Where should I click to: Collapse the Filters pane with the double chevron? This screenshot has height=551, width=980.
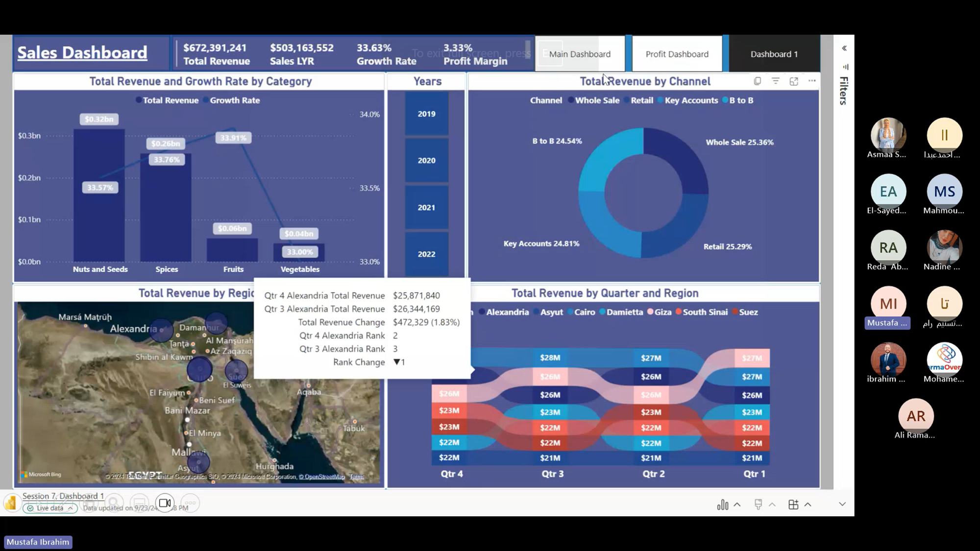tap(844, 48)
